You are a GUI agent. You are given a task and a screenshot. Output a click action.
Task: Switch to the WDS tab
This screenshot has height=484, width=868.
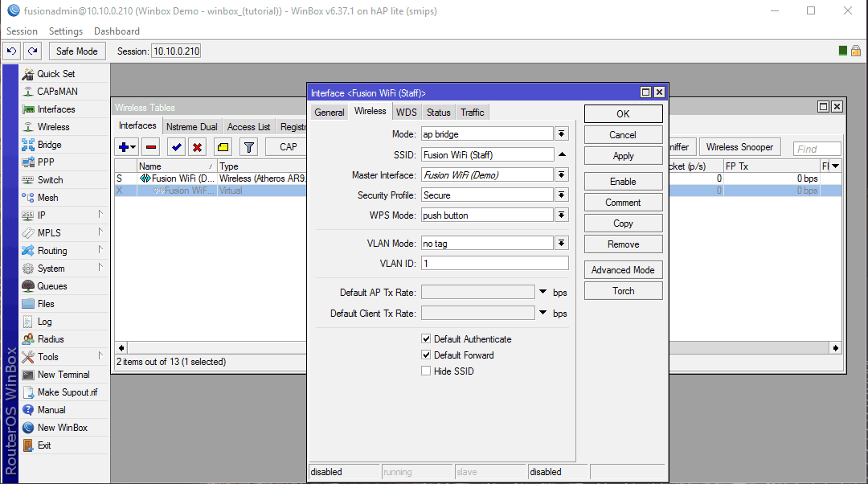pos(407,113)
